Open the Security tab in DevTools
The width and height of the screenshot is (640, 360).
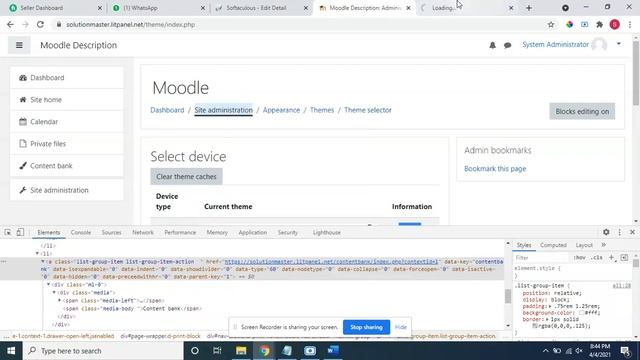pos(287,232)
